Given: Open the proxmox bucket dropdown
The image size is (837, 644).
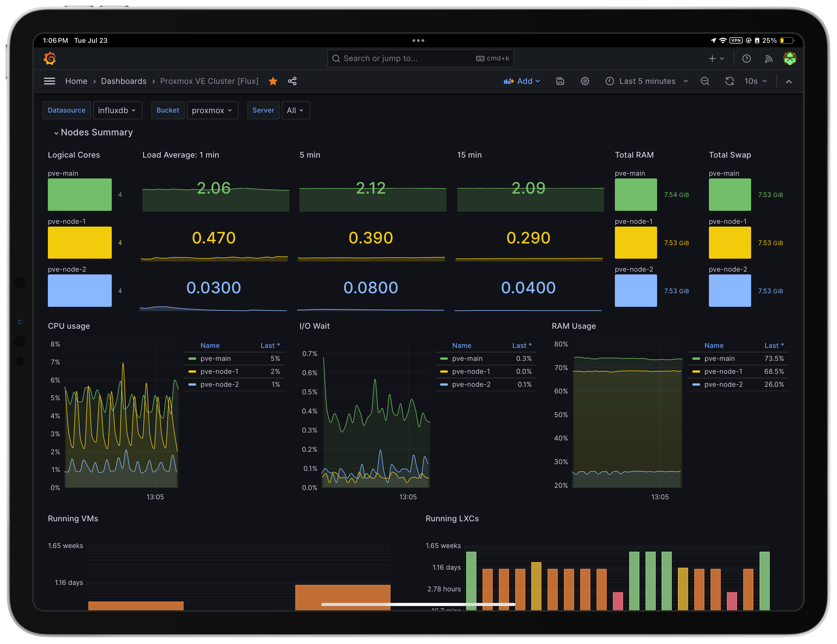Looking at the screenshot, I should (212, 110).
